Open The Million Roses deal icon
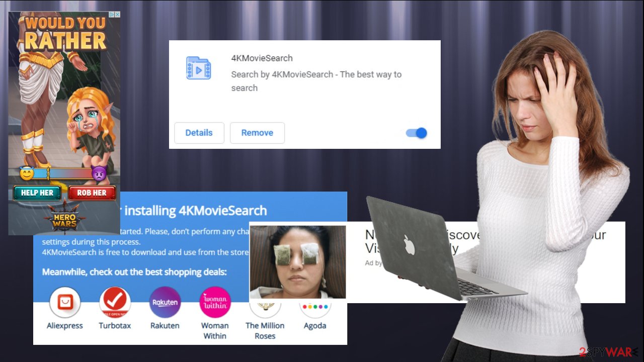Screen dimensions: 644x362 [x=265, y=309]
